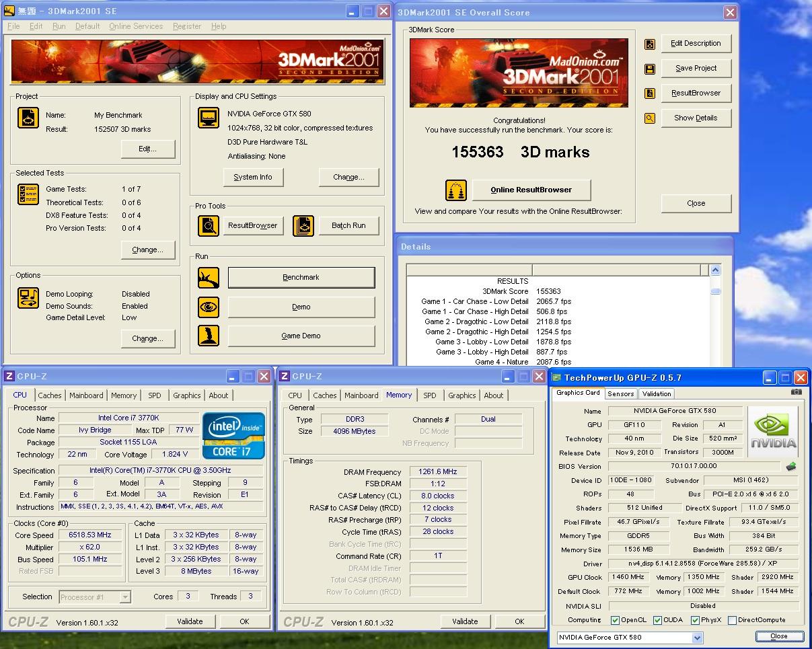Viewport: 812px width, 649px height.
Task: Click the Demo eye icon
Action: click(209, 307)
